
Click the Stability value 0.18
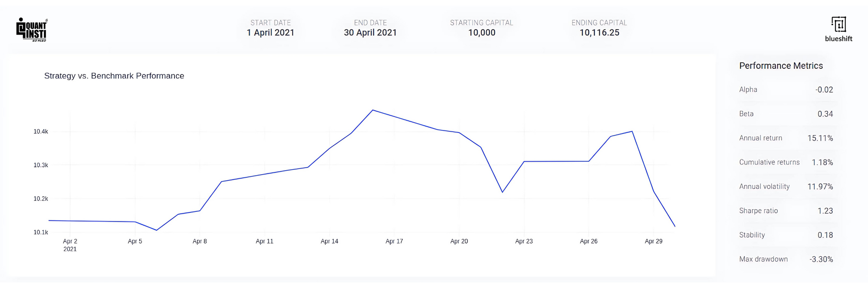click(x=825, y=235)
